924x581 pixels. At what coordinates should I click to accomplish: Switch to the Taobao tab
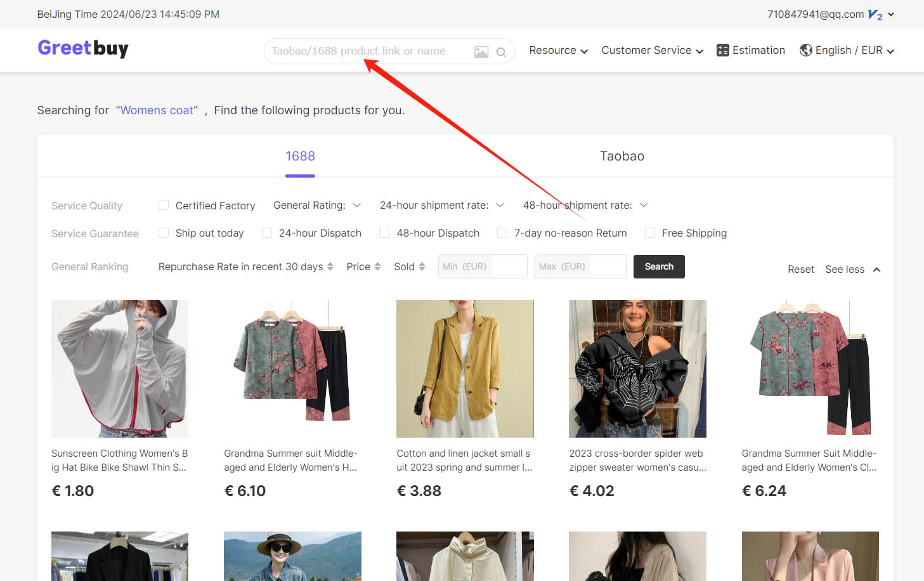[622, 156]
